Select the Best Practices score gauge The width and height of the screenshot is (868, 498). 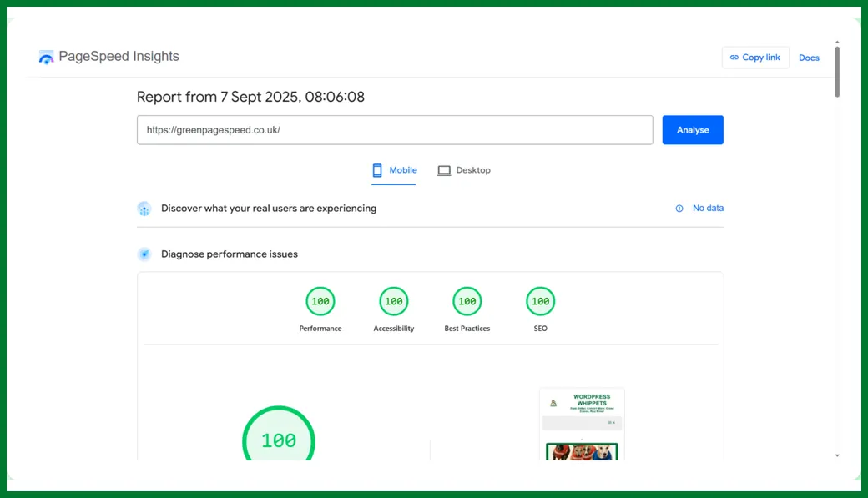tap(467, 301)
